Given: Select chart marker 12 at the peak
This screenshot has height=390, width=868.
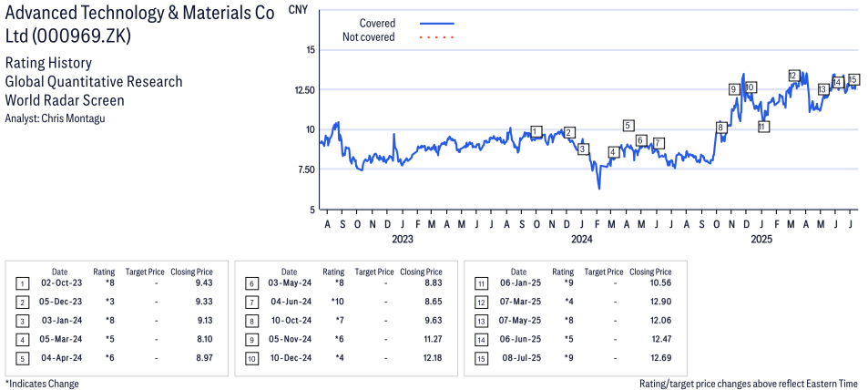Looking at the screenshot, I should click(794, 76).
